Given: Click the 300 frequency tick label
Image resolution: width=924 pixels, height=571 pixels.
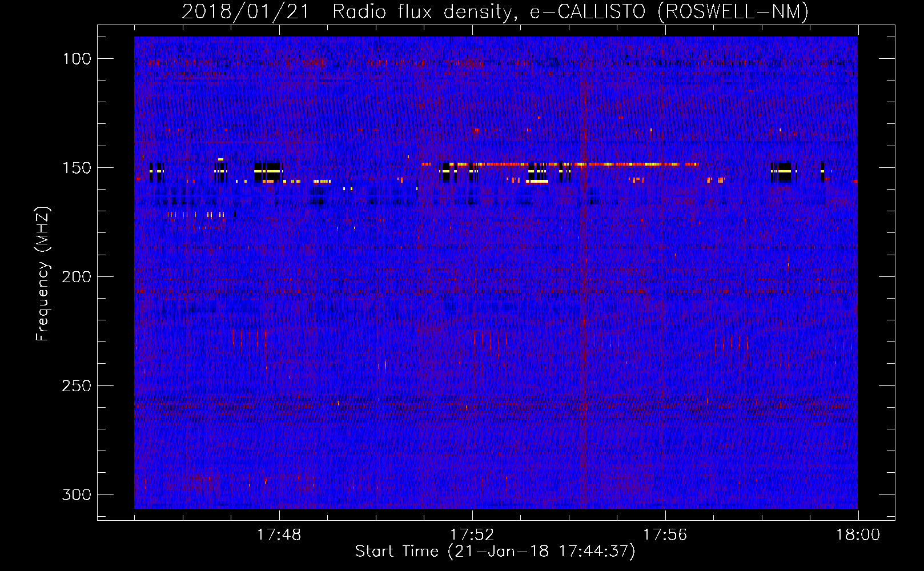Looking at the screenshot, I should [77, 494].
